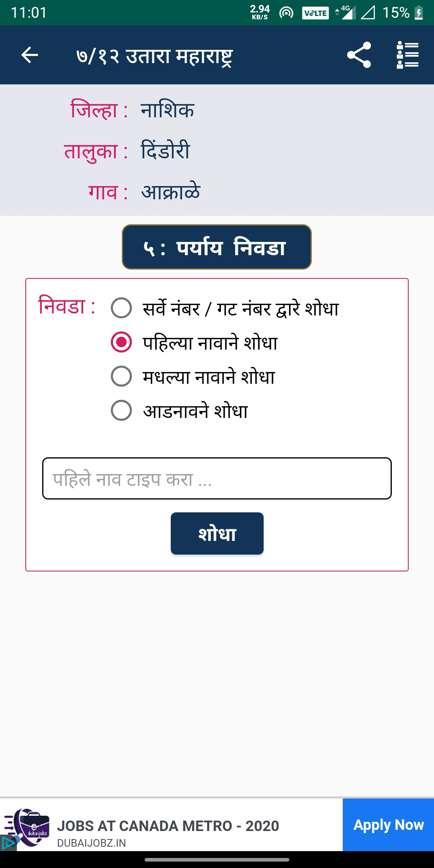
Task: Open the JOBS AT CANADA METRO ad text
Action: tap(168, 826)
